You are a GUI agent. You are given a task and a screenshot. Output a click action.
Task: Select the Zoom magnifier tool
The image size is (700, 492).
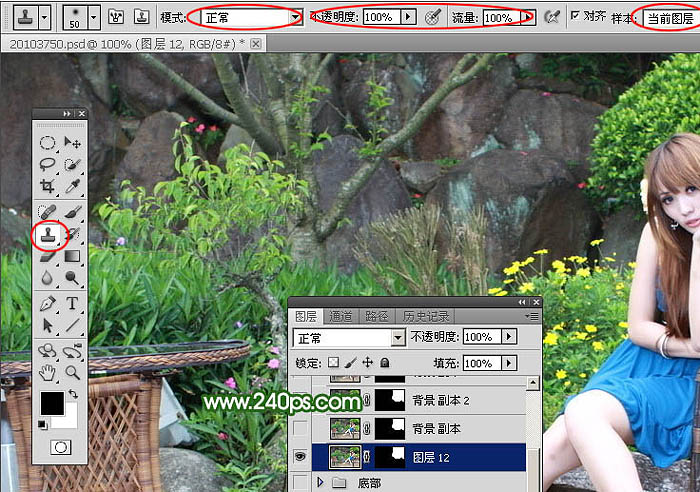(x=73, y=373)
